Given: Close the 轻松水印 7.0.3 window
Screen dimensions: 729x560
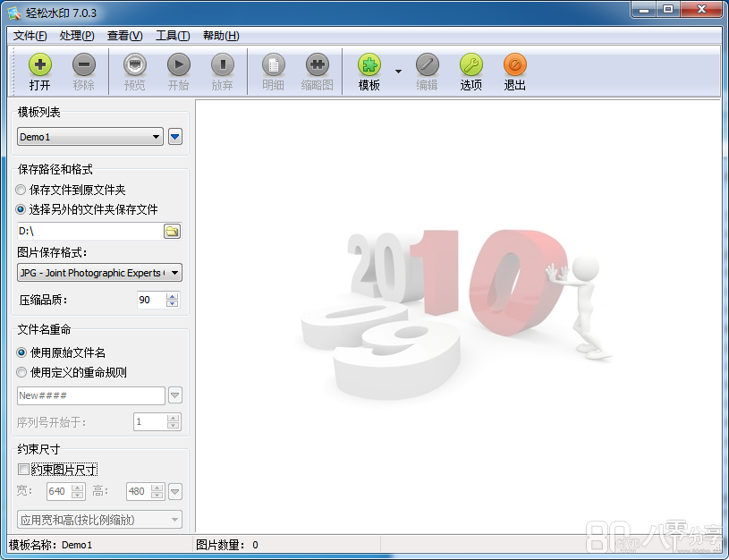Looking at the screenshot, I should click(702, 9).
